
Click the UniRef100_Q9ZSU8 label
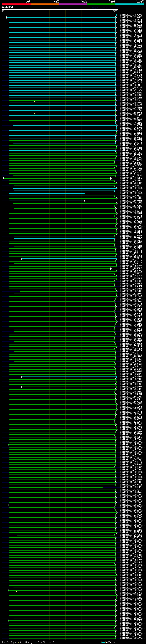coord(131,63)
